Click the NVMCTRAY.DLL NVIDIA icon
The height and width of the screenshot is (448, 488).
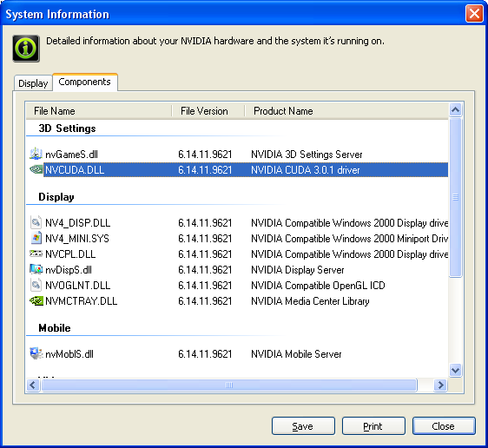pos(36,301)
